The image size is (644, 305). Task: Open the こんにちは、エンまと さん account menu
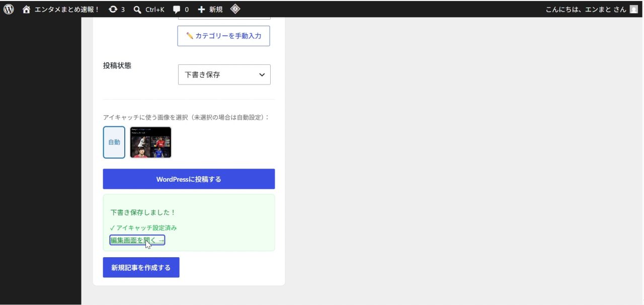click(x=592, y=9)
